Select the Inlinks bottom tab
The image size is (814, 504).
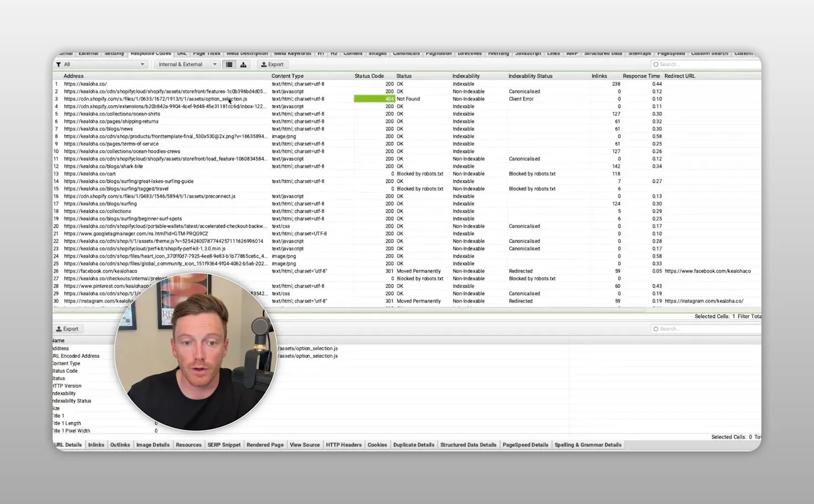[x=96, y=445]
